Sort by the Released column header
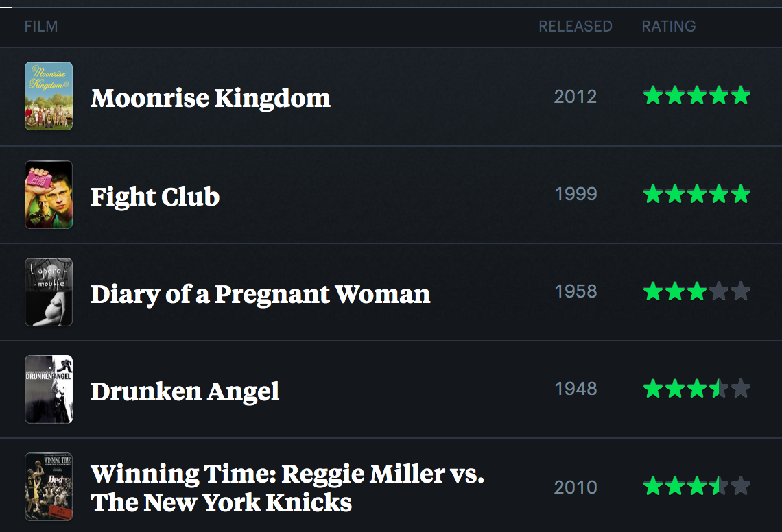 click(575, 27)
